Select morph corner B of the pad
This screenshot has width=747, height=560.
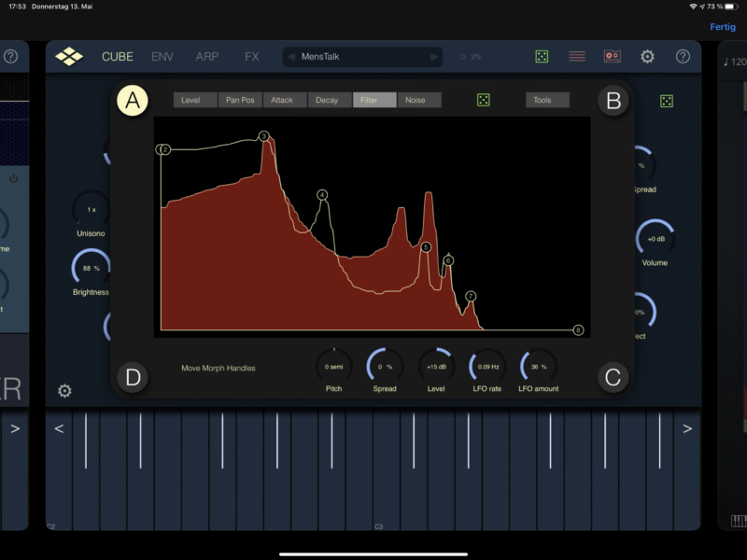tap(613, 101)
